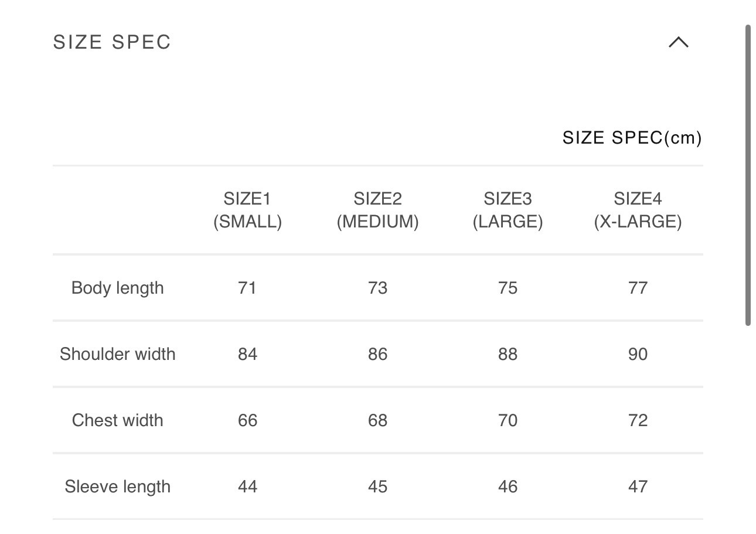Click the SIZE SPEC(cm) unit caption

click(632, 138)
